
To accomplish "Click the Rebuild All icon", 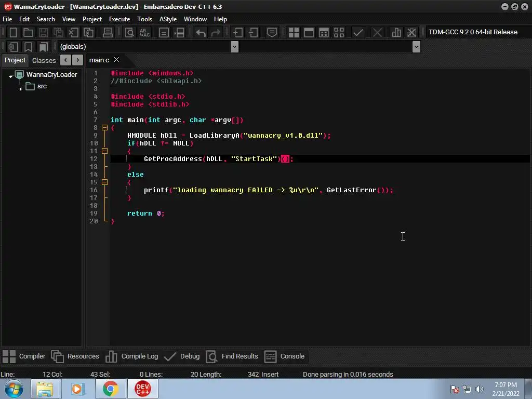I will [339, 33].
